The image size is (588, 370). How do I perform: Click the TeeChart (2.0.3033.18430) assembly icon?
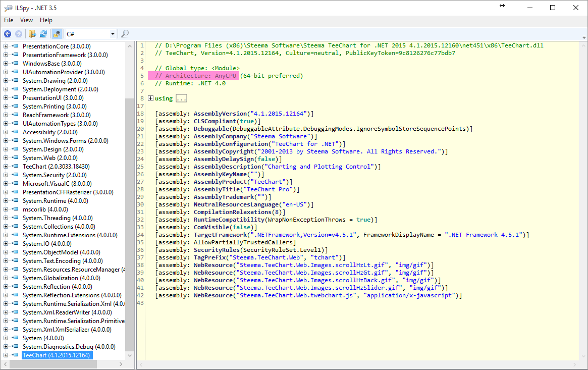click(x=15, y=167)
